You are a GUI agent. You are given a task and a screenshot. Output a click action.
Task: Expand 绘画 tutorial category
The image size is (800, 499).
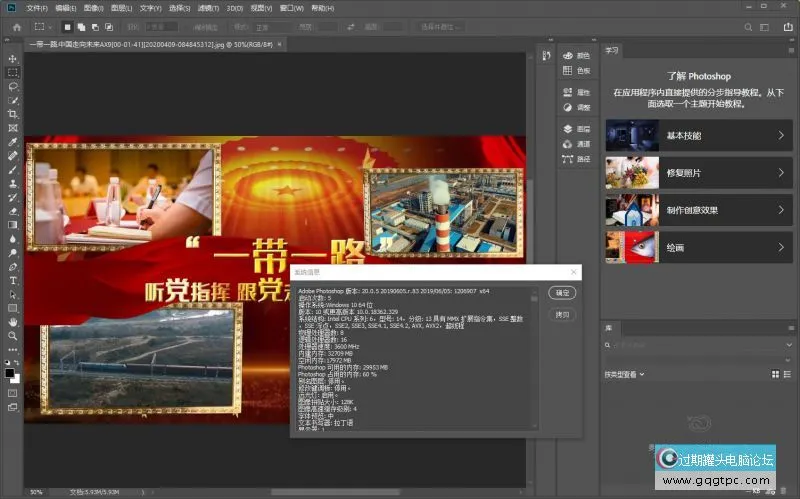pyautogui.click(x=699, y=247)
